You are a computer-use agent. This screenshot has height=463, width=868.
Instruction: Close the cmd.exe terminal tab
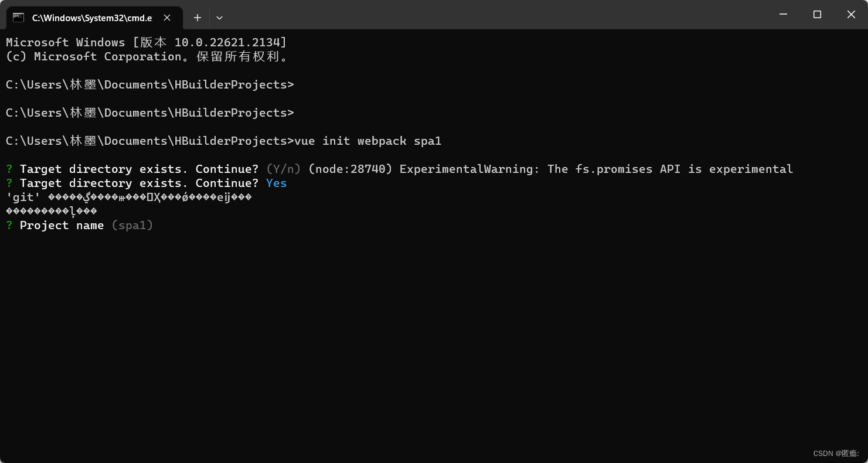tap(167, 18)
